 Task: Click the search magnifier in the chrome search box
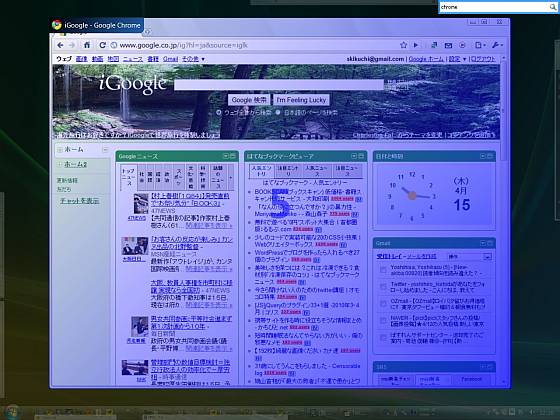[552, 7]
